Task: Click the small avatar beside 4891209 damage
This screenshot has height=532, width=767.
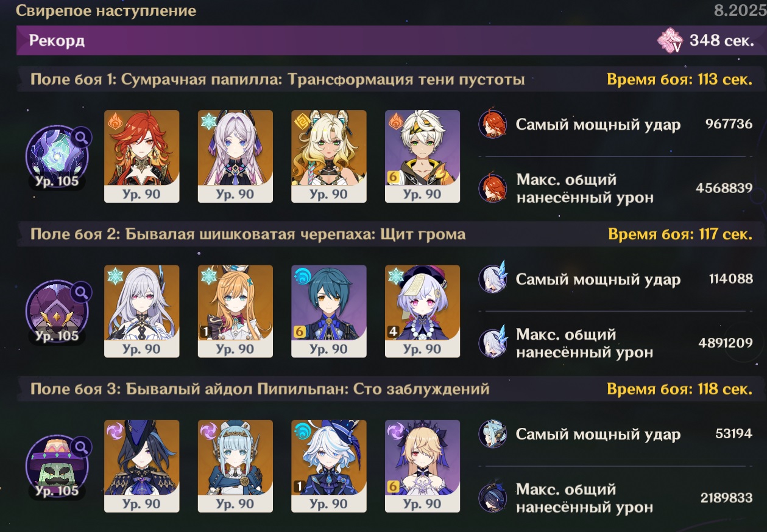Action: [492, 343]
